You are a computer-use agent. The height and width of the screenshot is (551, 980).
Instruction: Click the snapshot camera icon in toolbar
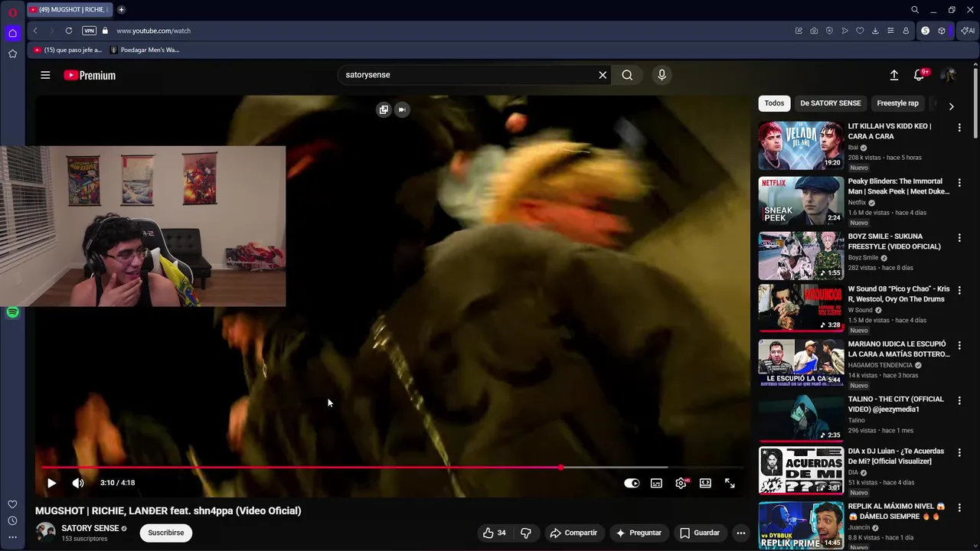[814, 31]
